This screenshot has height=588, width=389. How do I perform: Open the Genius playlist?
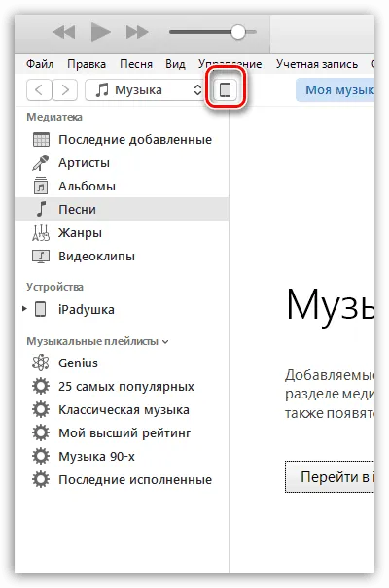click(78, 363)
